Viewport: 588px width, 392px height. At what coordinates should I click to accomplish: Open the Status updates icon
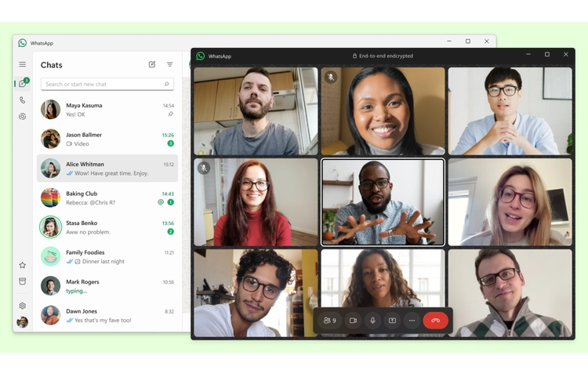pos(23,117)
